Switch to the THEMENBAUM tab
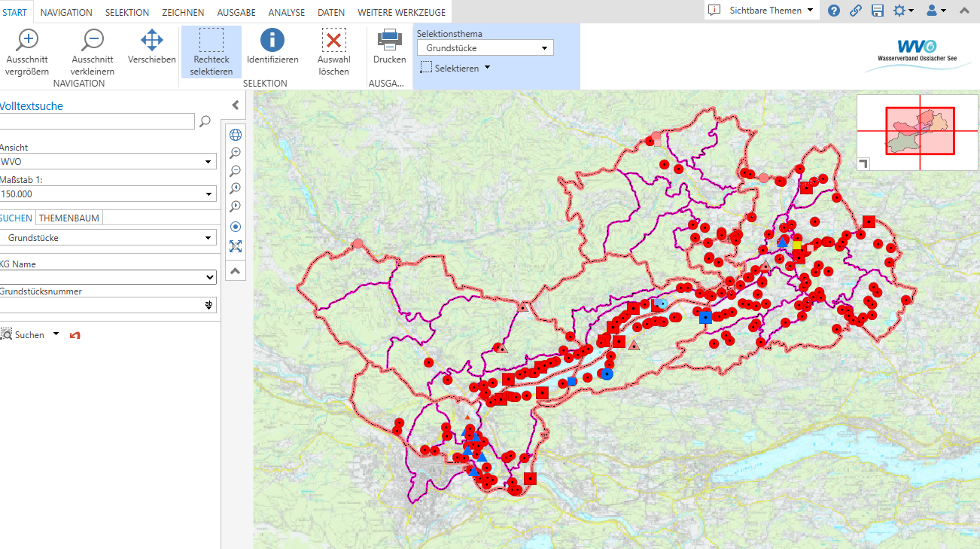 (x=68, y=218)
